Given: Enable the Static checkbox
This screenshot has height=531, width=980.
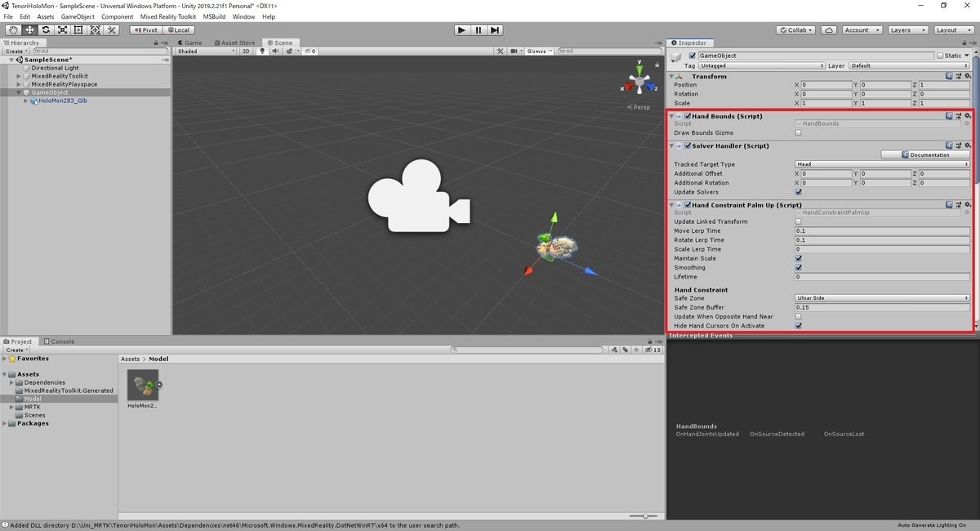Looking at the screenshot, I should [x=940, y=56].
